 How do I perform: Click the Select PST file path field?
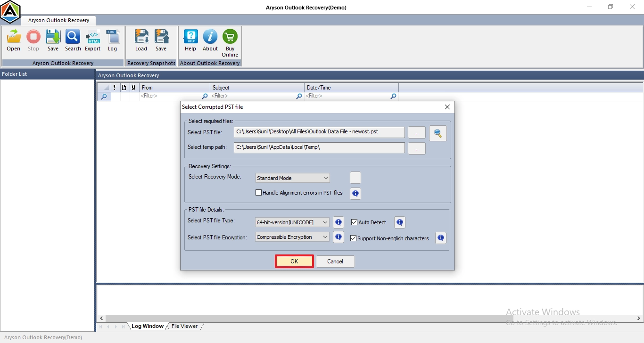[319, 132]
